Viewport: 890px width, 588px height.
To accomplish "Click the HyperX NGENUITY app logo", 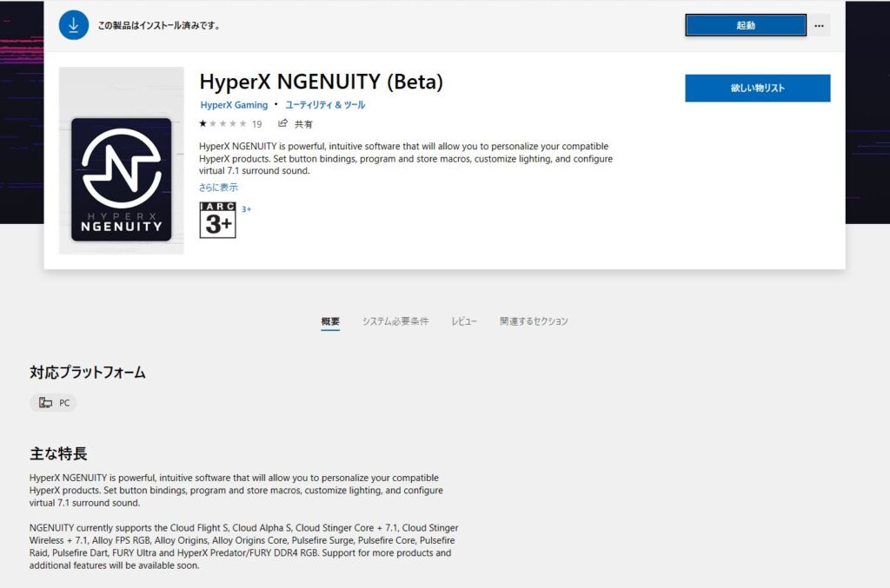I will 122,179.
